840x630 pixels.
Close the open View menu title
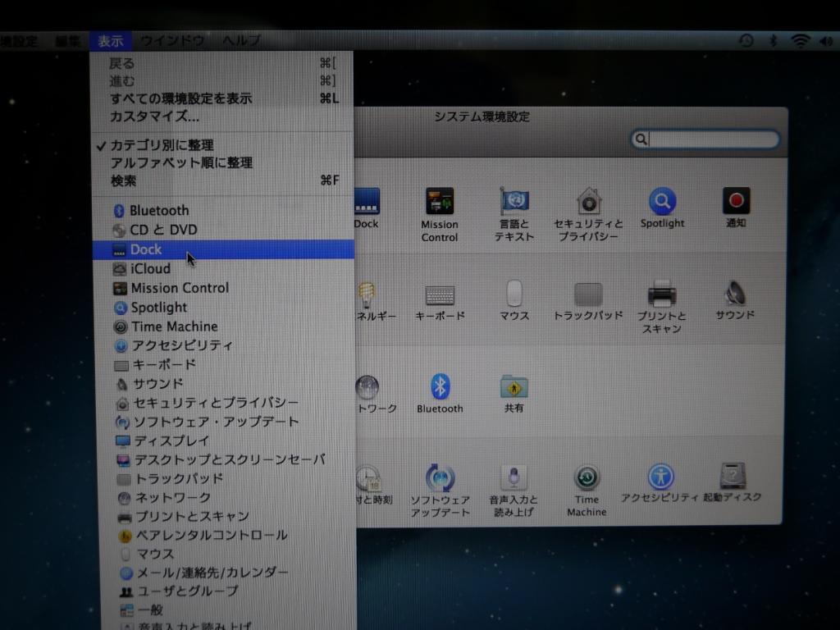[111, 40]
